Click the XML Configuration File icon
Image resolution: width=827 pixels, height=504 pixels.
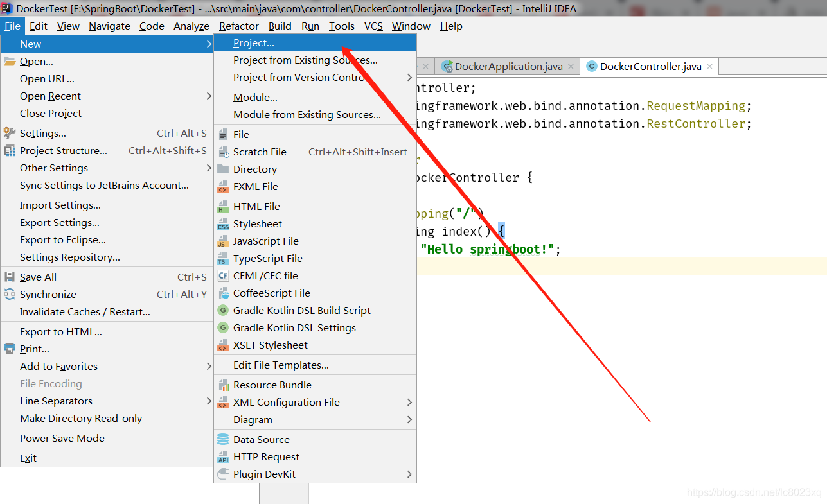coord(223,402)
